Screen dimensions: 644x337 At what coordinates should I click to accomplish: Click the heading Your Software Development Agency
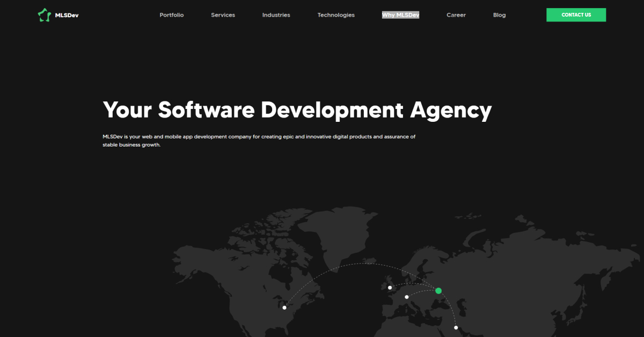(x=297, y=110)
